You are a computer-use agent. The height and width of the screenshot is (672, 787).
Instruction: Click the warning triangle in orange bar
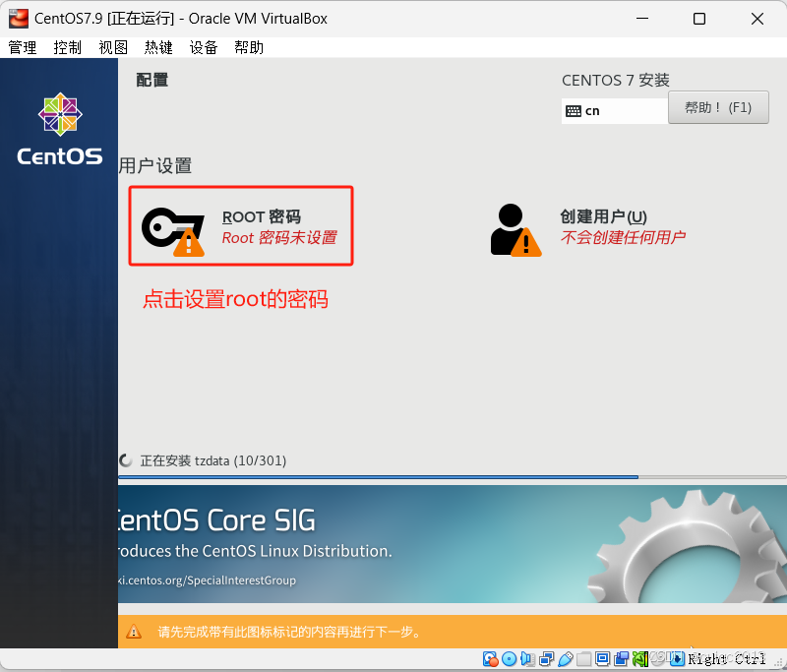134,632
